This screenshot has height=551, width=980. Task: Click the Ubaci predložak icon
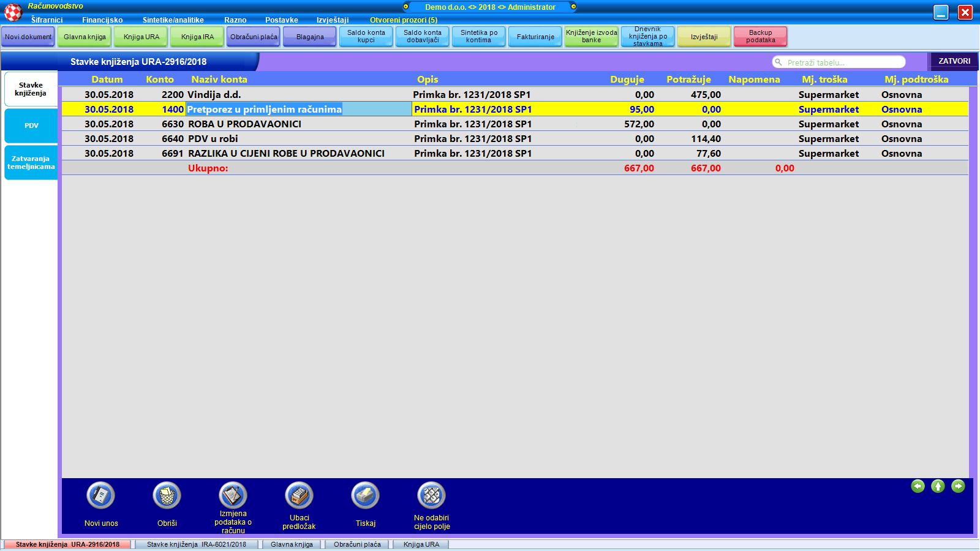[299, 496]
